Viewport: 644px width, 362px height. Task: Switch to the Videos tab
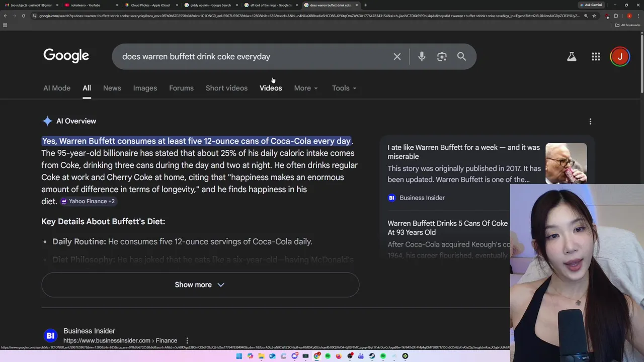point(271,88)
